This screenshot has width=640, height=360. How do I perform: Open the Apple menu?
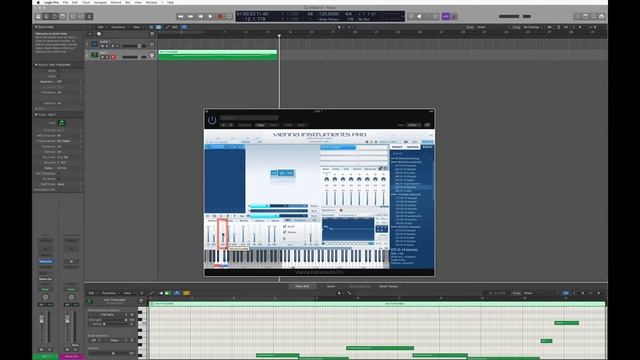[38, 2]
